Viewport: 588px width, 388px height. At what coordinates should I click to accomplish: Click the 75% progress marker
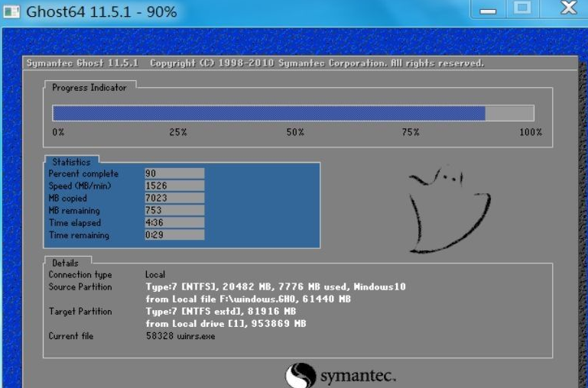pyautogui.click(x=411, y=132)
